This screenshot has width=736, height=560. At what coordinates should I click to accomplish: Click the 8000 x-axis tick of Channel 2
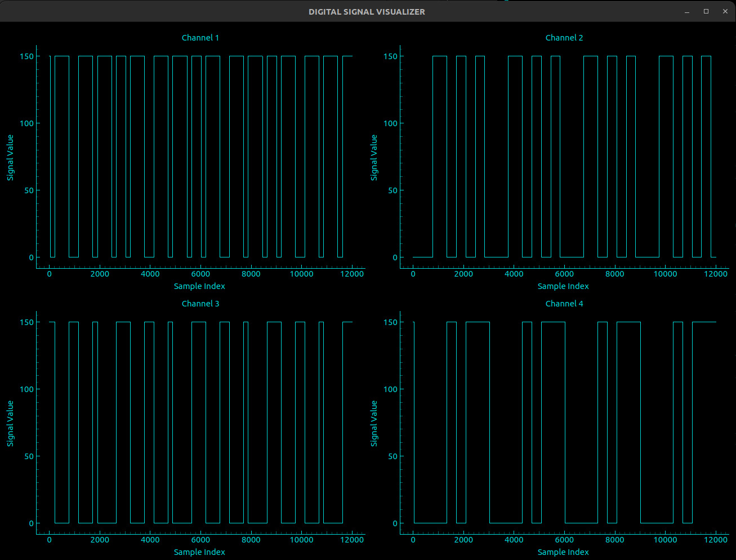615,274
